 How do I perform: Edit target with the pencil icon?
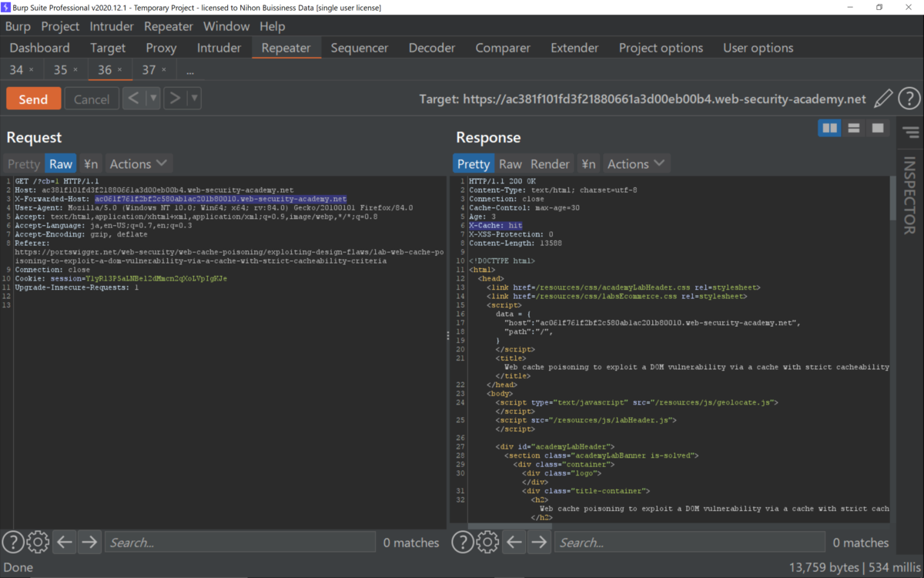pyautogui.click(x=884, y=99)
